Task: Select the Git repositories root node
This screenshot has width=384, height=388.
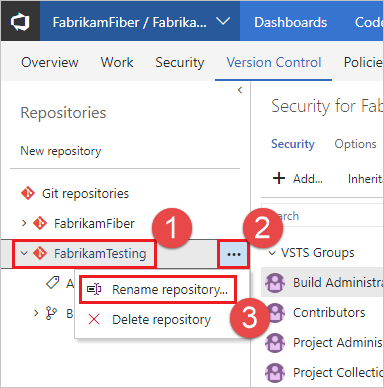Action: pos(85,193)
